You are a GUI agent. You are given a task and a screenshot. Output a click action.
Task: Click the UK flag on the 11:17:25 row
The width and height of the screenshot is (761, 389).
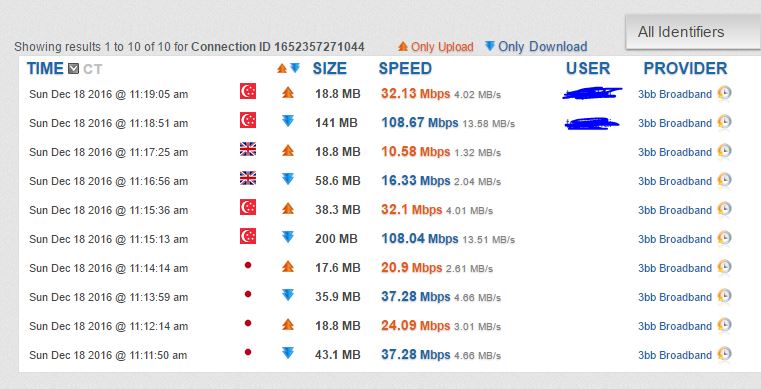248,149
